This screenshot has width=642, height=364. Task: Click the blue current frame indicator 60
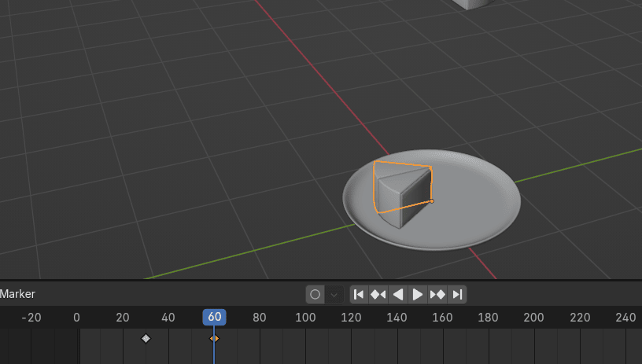215,317
